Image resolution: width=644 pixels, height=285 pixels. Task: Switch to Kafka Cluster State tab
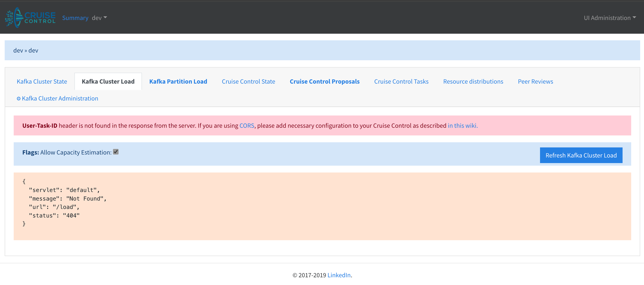tap(42, 81)
